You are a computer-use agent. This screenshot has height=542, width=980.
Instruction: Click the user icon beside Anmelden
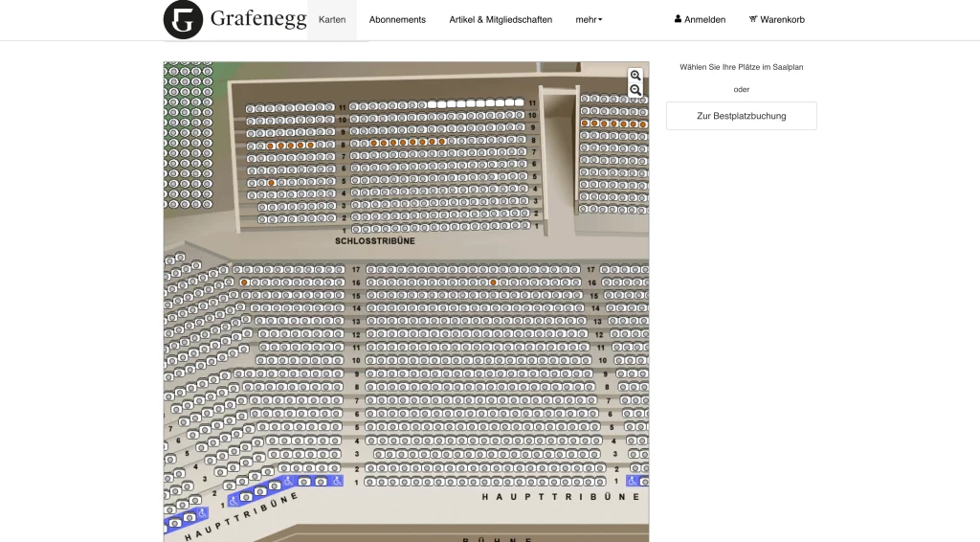pyautogui.click(x=678, y=19)
